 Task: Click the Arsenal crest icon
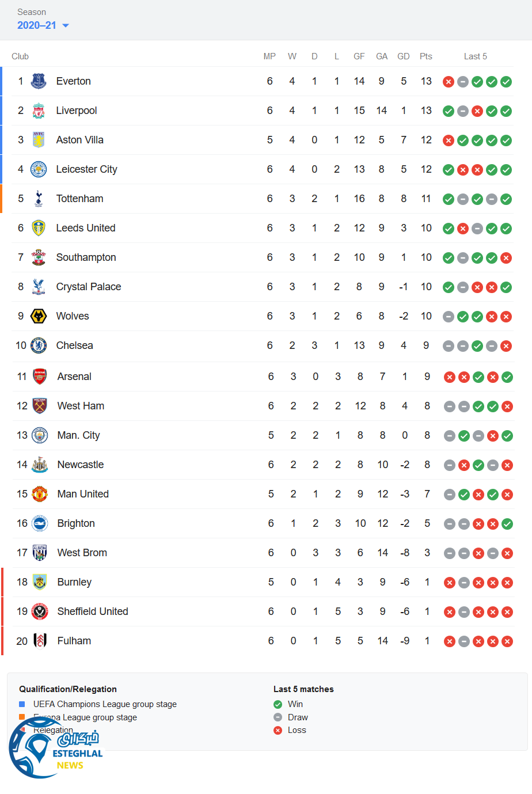[40, 377]
